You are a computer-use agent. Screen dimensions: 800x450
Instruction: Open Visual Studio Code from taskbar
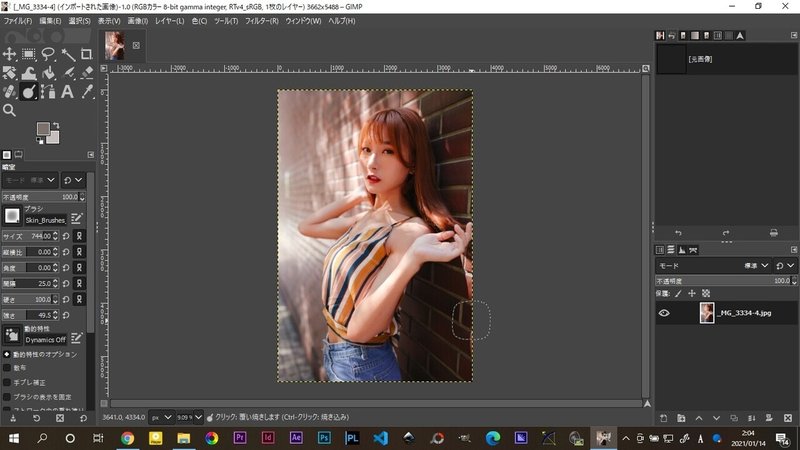[x=380, y=438]
